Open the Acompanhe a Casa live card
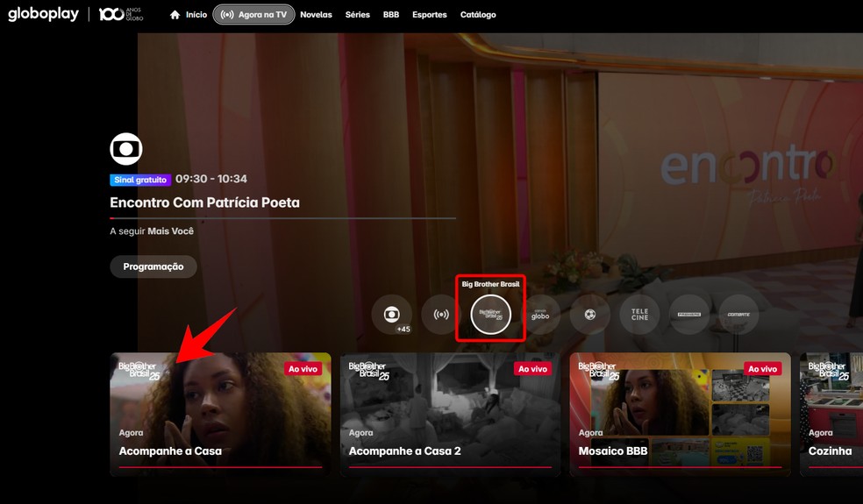The image size is (863, 504). [x=221, y=415]
